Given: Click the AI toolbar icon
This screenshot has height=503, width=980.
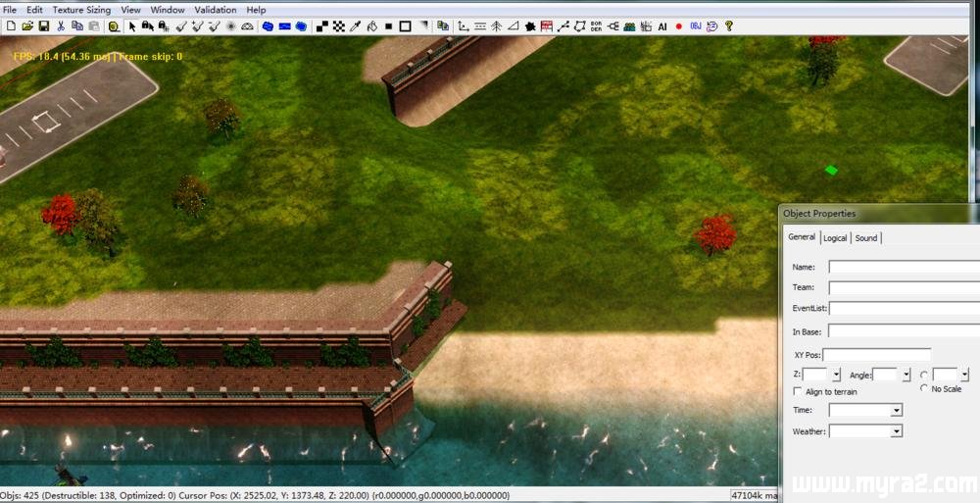Looking at the screenshot, I should coord(662,26).
